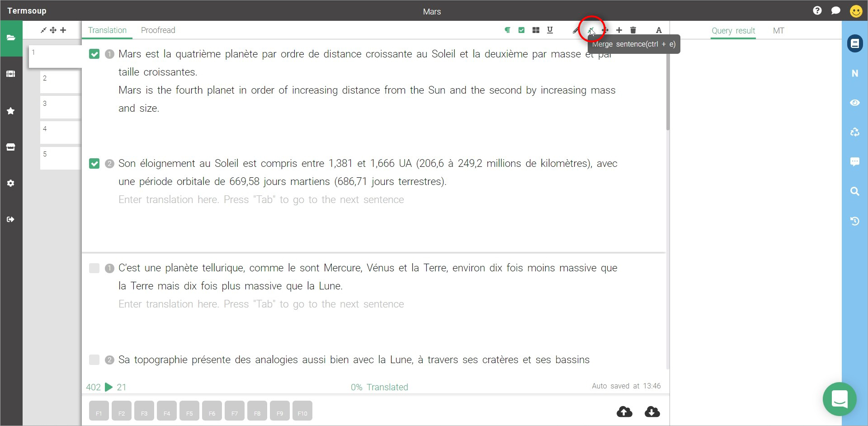Open the MT tab
Viewport: 868px width, 426px height.
tap(778, 31)
